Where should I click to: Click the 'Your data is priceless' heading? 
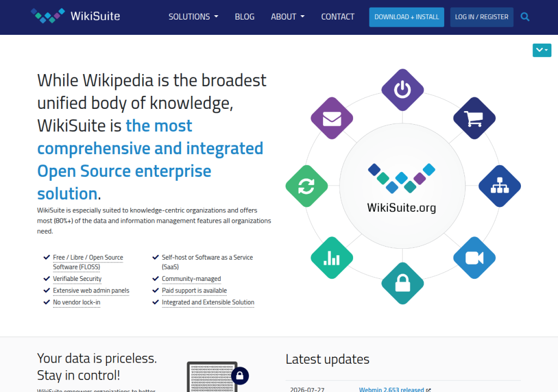click(97, 367)
